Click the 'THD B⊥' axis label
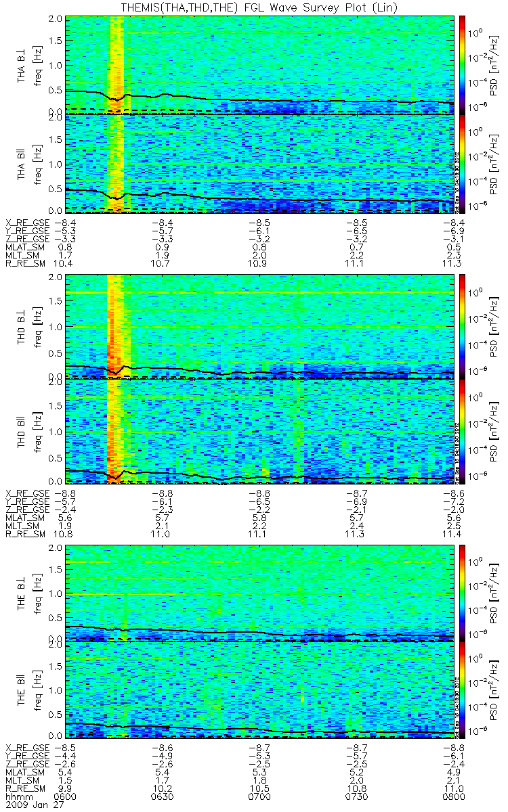 tap(22, 326)
